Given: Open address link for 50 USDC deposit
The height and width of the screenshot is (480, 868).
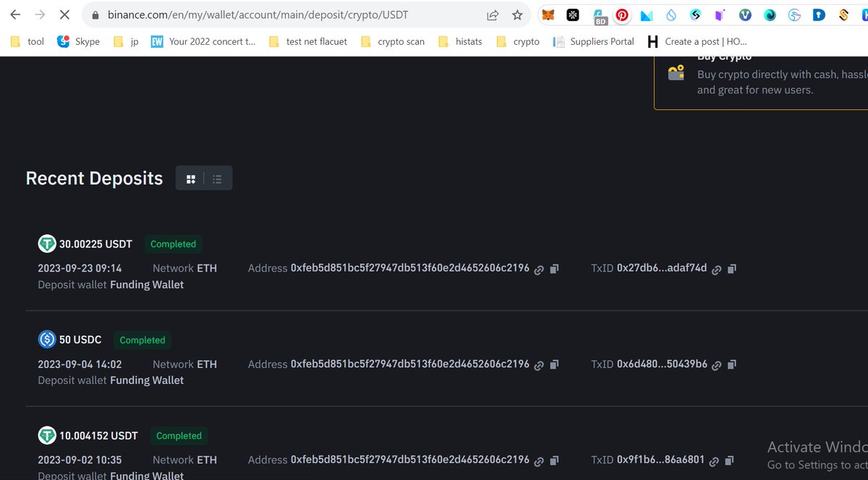Looking at the screenshot, I should [x=539, y=365].
